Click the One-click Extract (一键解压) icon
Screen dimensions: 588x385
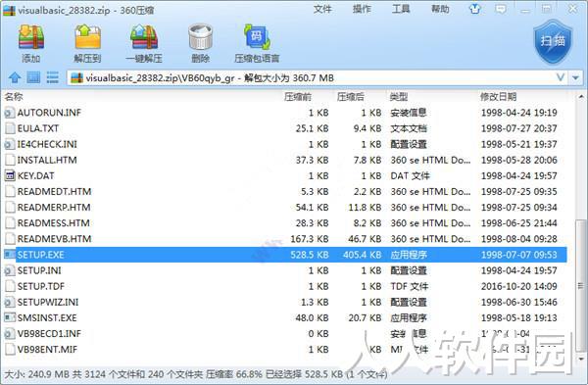pyautogui.click(x=144, y=37)
